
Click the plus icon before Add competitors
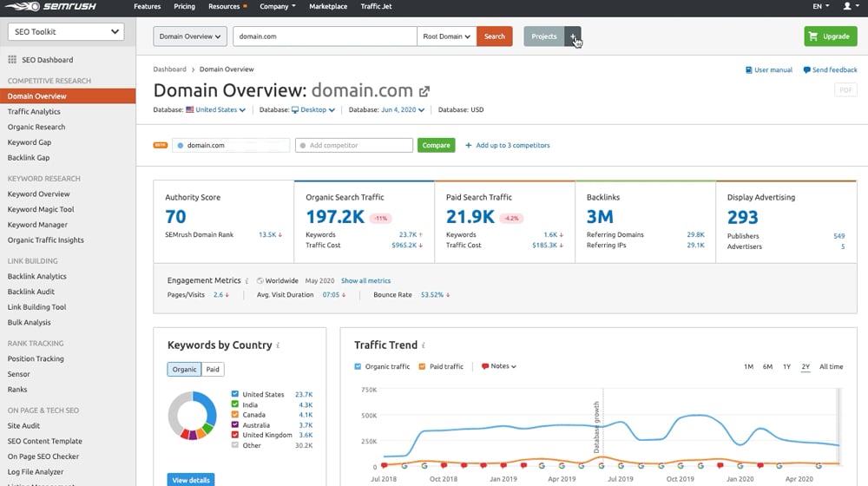pos(469,145)
